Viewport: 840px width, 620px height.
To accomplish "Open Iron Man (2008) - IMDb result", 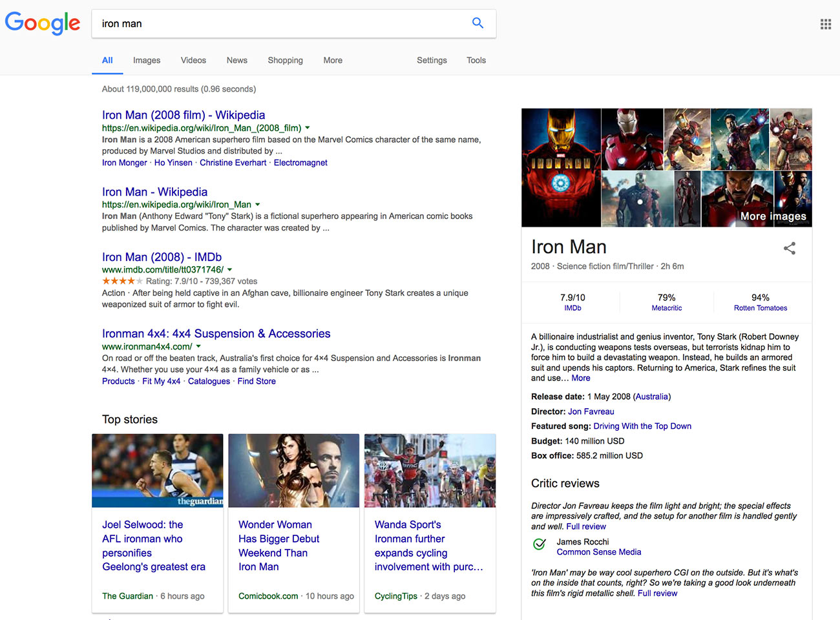I will [x=162, y=257].
